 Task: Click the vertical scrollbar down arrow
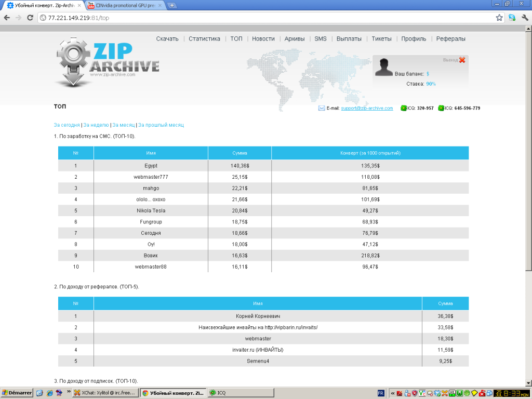click(x=528, y=384)
